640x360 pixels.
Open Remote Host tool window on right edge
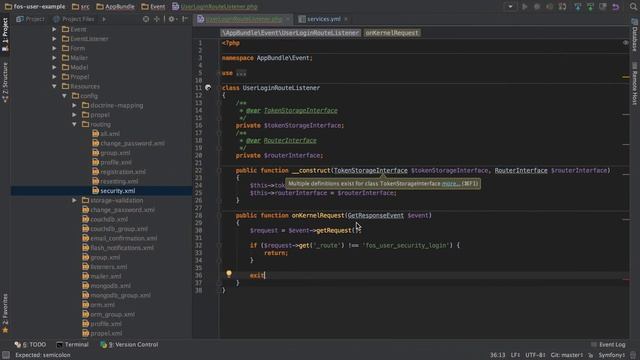coord(635,84)
